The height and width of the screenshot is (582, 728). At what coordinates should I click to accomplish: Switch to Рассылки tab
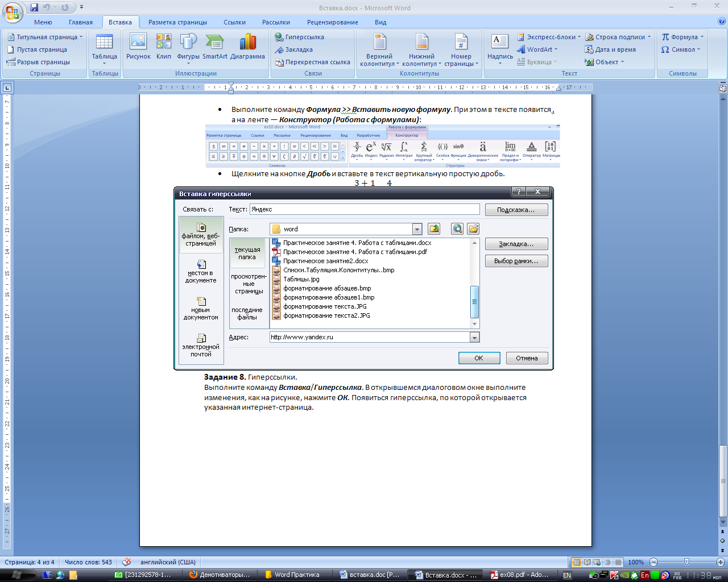[x=276, y=22]
